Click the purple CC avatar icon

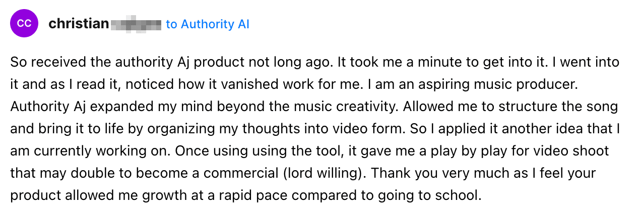(24, 24)
